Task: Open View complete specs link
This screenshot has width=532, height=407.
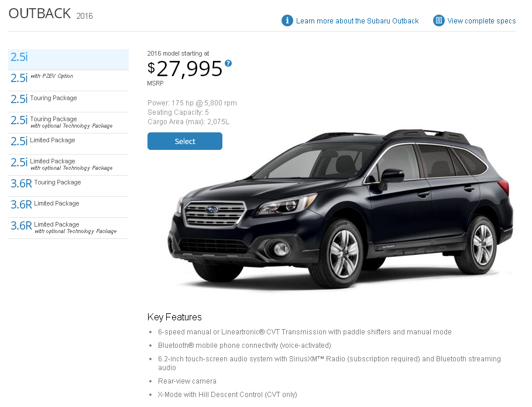Action: (x=482, y=21)
